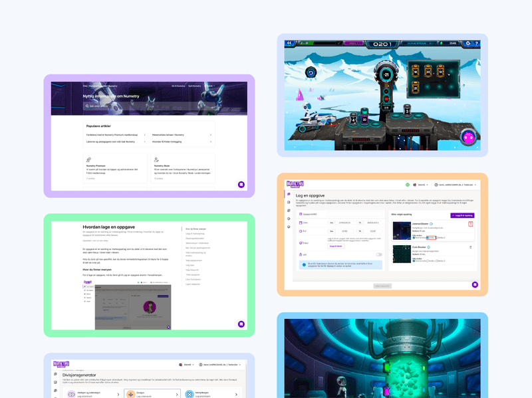Viewport: 532px width, 398px height.
Task: Select the canister labeled 3 on right platform
Action: (x=407, y=110)
